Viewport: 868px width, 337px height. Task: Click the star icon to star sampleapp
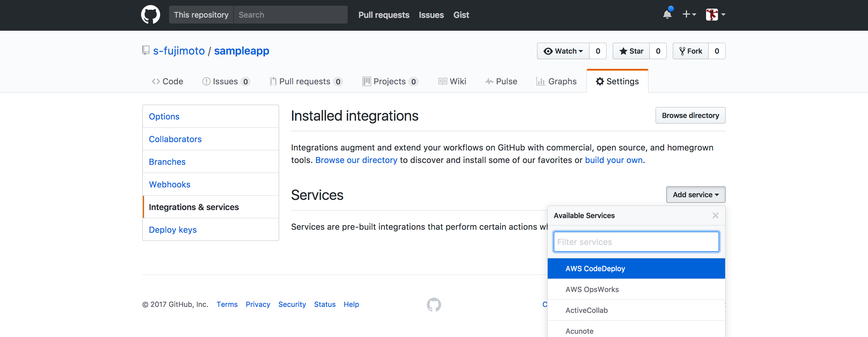coord(624,51)
